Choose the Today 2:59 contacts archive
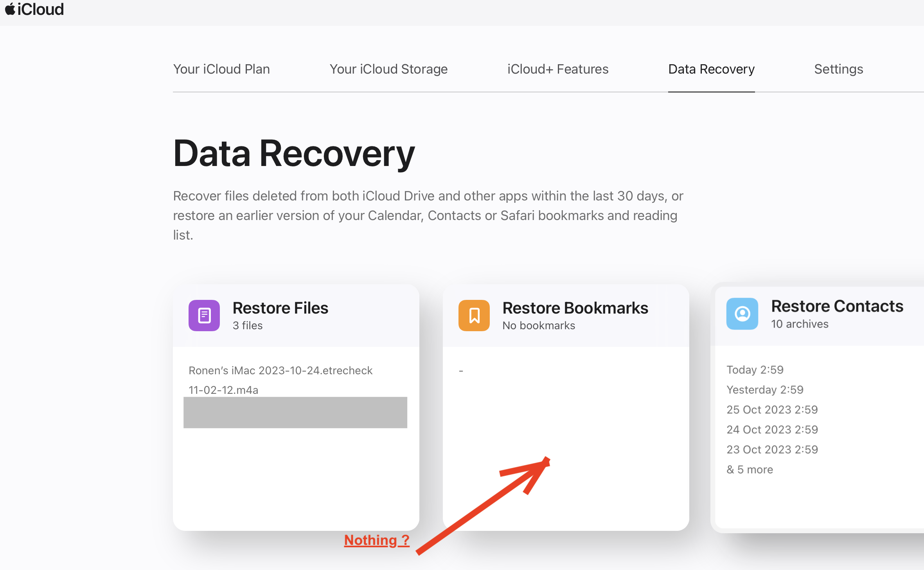The width and height of the screenshot is (924, 570). coord(754,370)
